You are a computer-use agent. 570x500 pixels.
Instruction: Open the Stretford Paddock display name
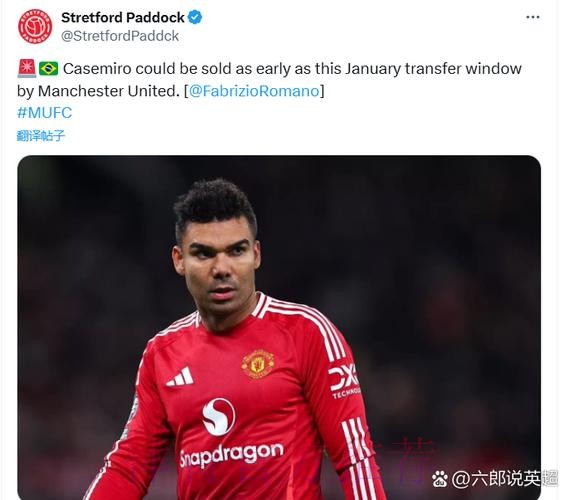pyautogui.click(x=123, y=17)
